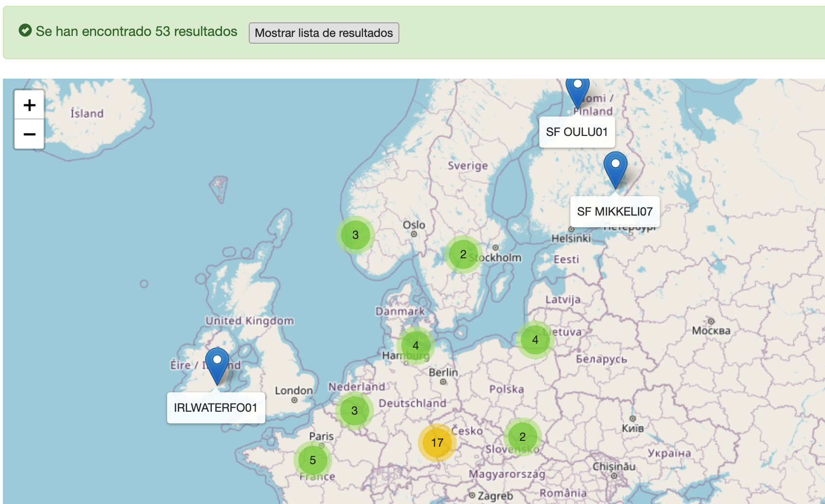Expand the cluster of 3 near Nederland
825x504 pixels.
355,411
